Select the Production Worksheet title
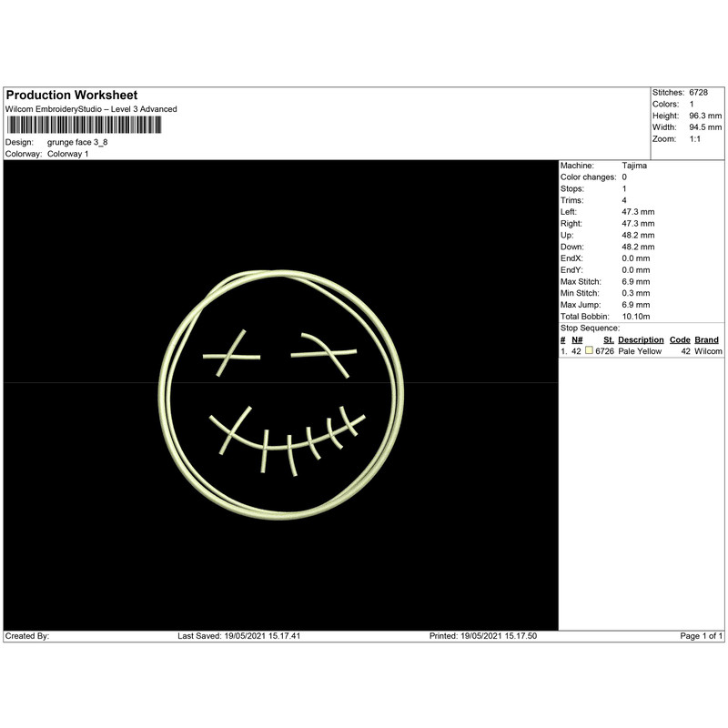Image resolution: width=728 pixels, height=728 pixels. coord(72,96)
